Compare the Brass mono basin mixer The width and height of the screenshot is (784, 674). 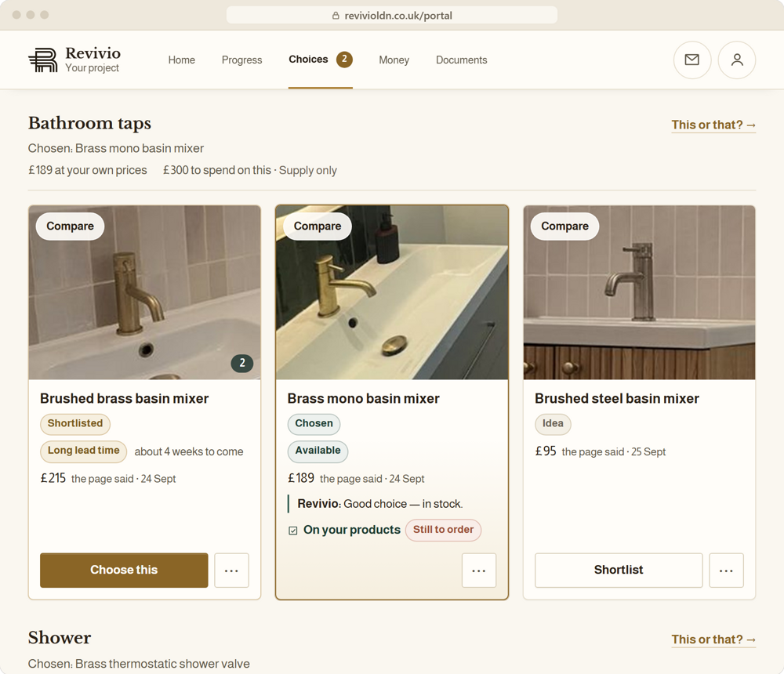tap(318, 226)
